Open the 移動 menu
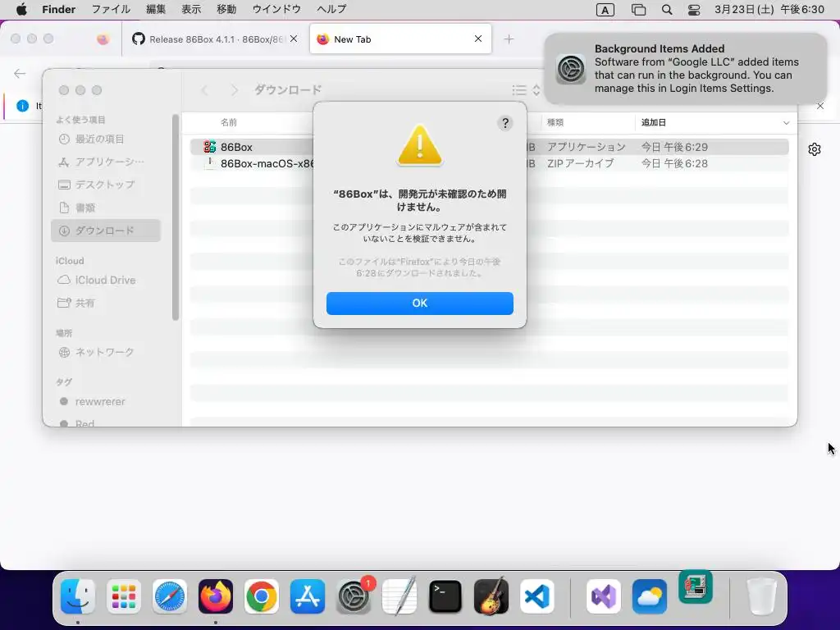Viewport: 840px width, 630px height. point(226,9)
